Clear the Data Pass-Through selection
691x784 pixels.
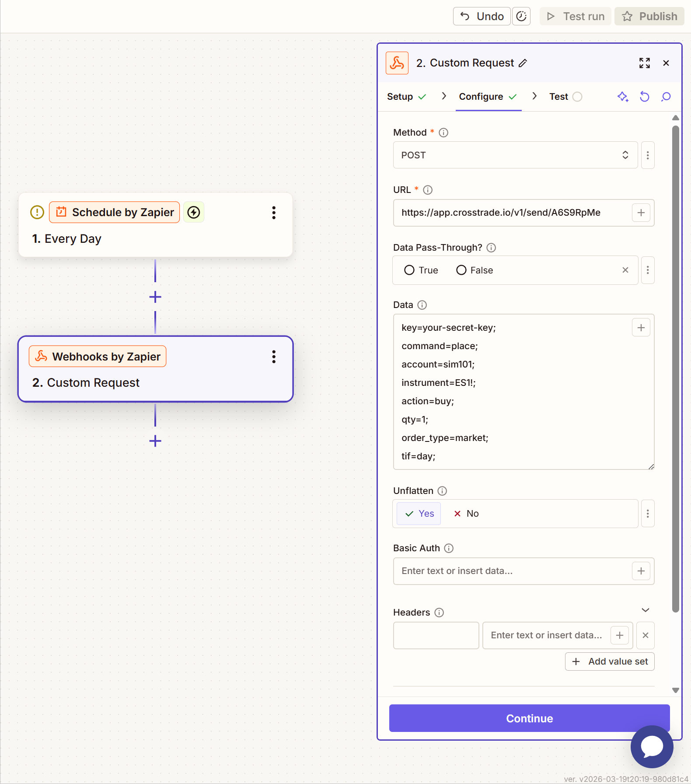[625, 270]
